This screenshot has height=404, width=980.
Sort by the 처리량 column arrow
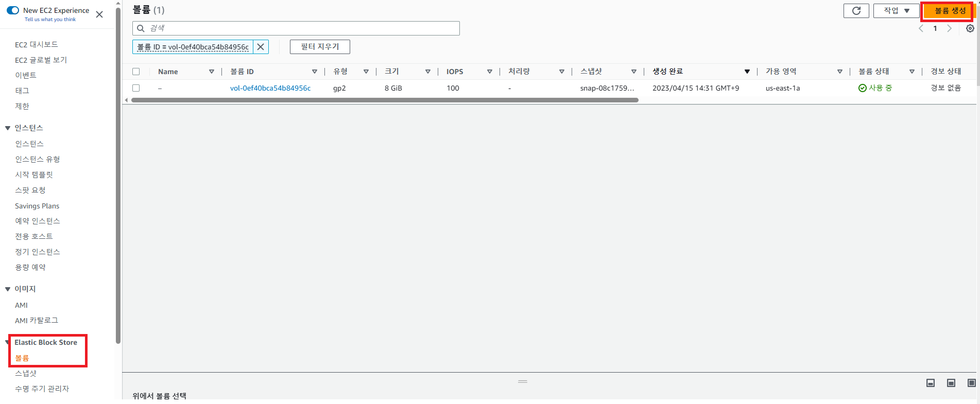[562, 72]
